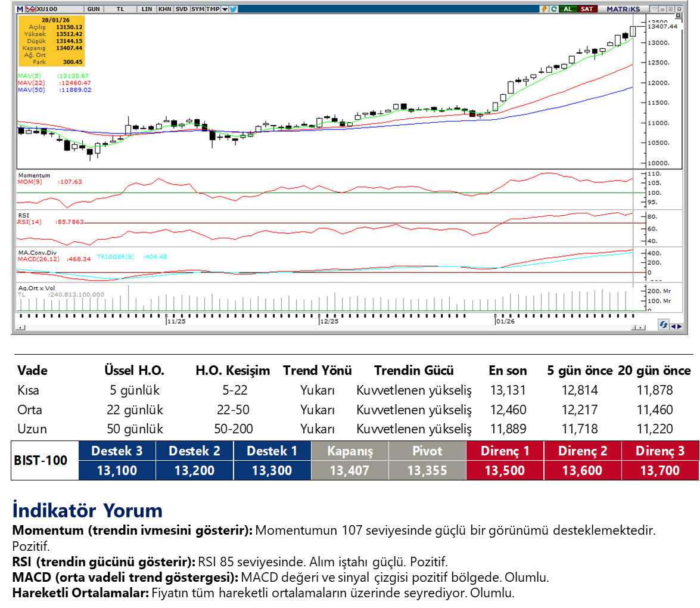This screenshot has width=700, height=608.
Task: Click the symbol icon beside XU100
Action: tap(31, 9)
